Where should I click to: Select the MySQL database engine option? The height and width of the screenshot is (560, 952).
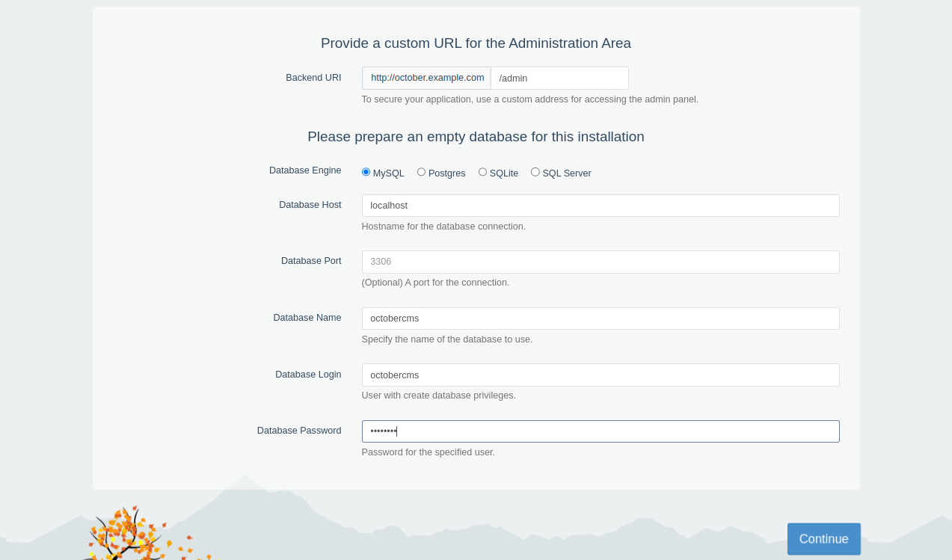click(x=366, y=172)
